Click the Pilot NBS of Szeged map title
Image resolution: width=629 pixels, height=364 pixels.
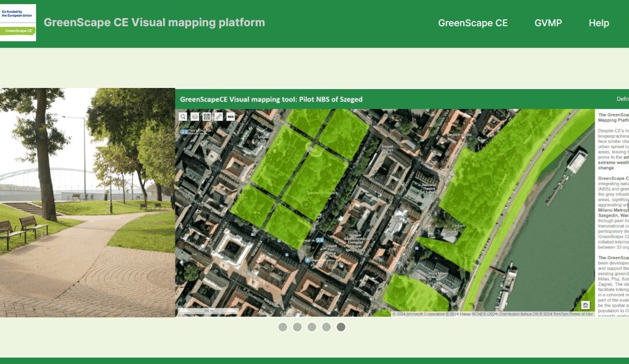pos(271,99)
